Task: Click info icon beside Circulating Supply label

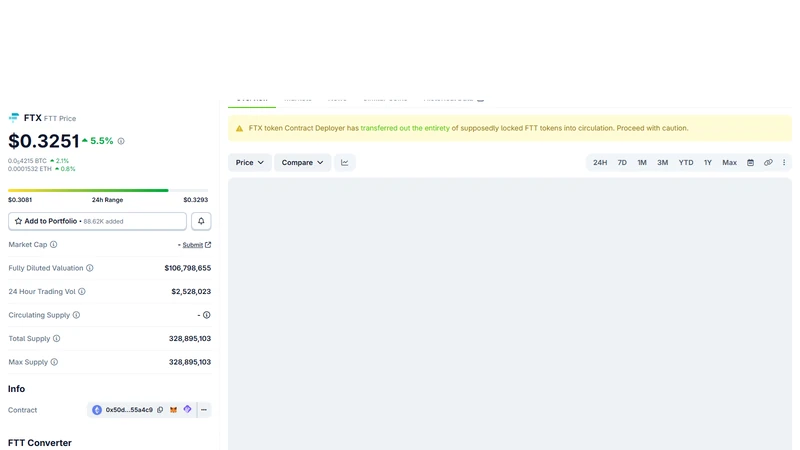Action: [77, 315]
